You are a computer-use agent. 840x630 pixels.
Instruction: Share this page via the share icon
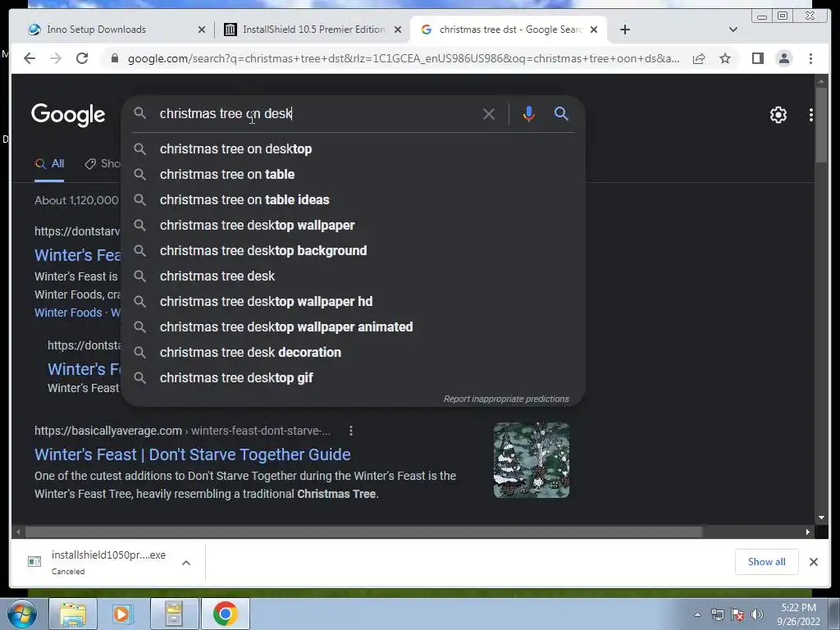pyautogui.click(x=699, y=58)
